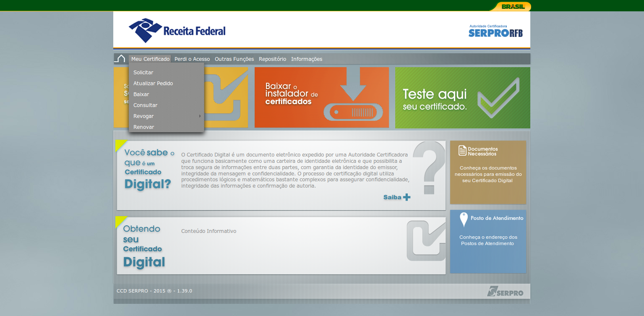Screen dimensions: 644x316
Task: Select Atualizar Pedido menu entry
Action: pyautogui.click(x=153, y=84)
